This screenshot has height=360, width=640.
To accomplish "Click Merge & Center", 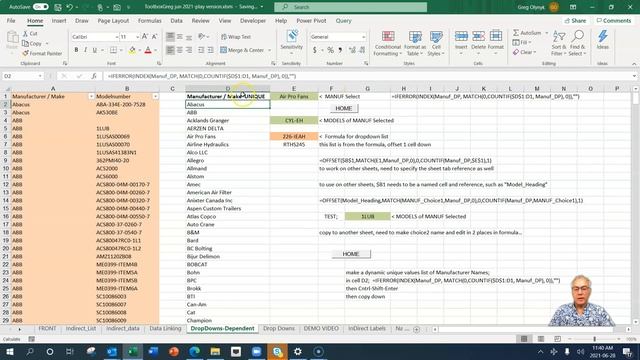I will [x=242, y=50].
